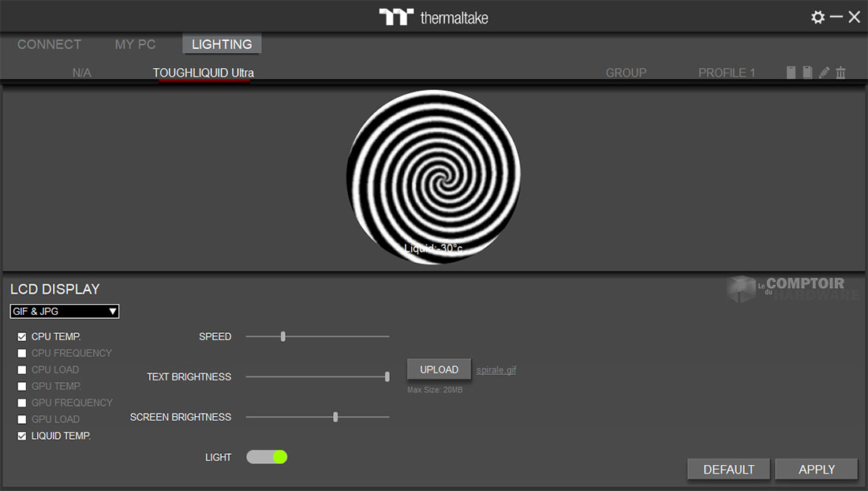Click the paste profile clipboard icon
Screen dimensions: 868x491
click(807, 73)
